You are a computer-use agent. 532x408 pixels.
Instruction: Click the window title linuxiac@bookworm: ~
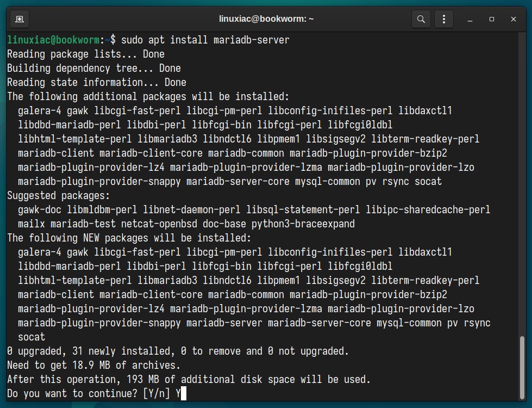[266, 18]
